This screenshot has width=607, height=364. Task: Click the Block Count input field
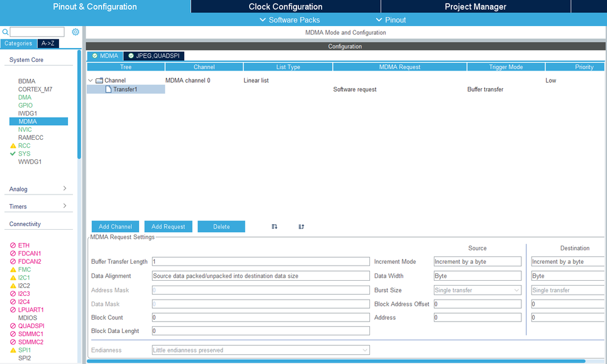pos(261,318)
